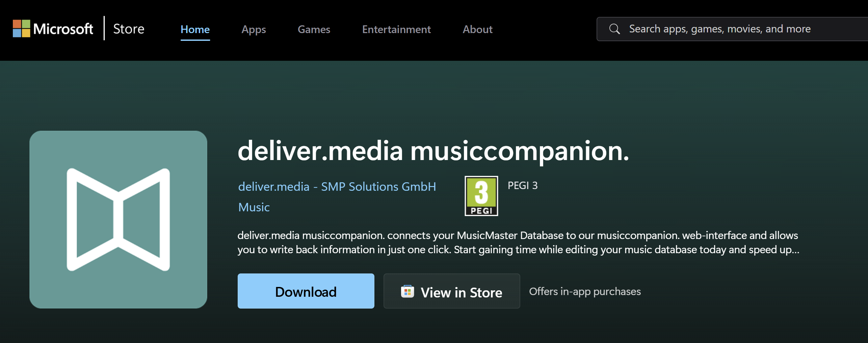Image resolution: width=868 pixels, height=343 pixels.
Task: Click the musiccompanion app icon image
Action: pos(118,219)
